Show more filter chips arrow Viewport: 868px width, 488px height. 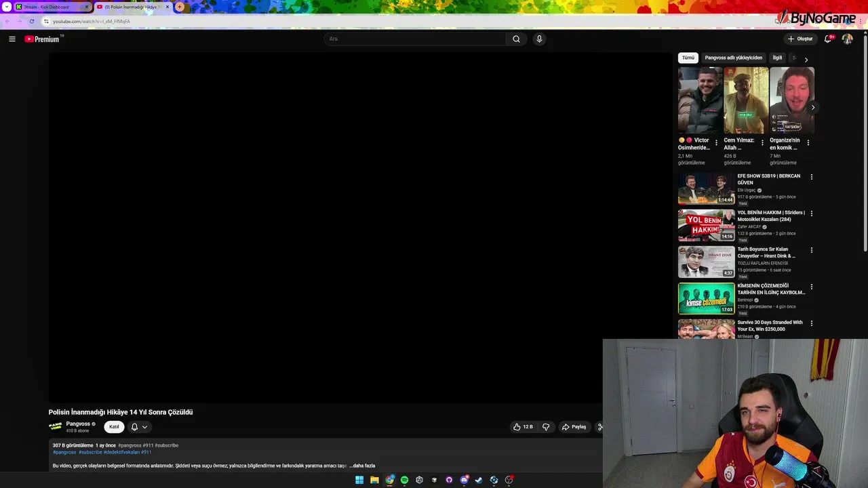806,60
